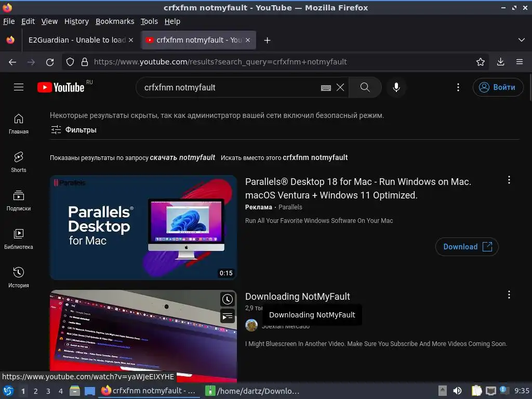Click the site security padlock icon
Viewport: 532px width, 399px height.
pos(85,62)
